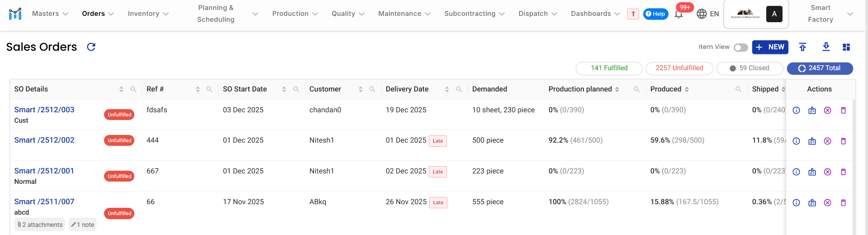Create a NEW sales order
868x235 pixels.
tap(770, 47)
